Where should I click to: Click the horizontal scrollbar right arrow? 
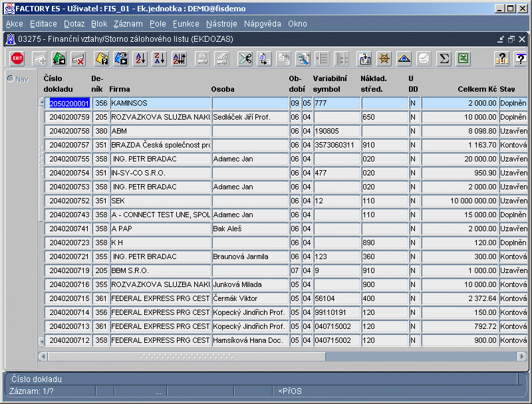point(522,357)
